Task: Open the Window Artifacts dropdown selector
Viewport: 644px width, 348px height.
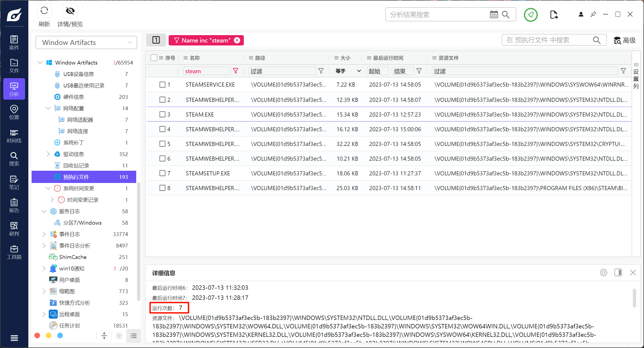Action: pos(86,42)
